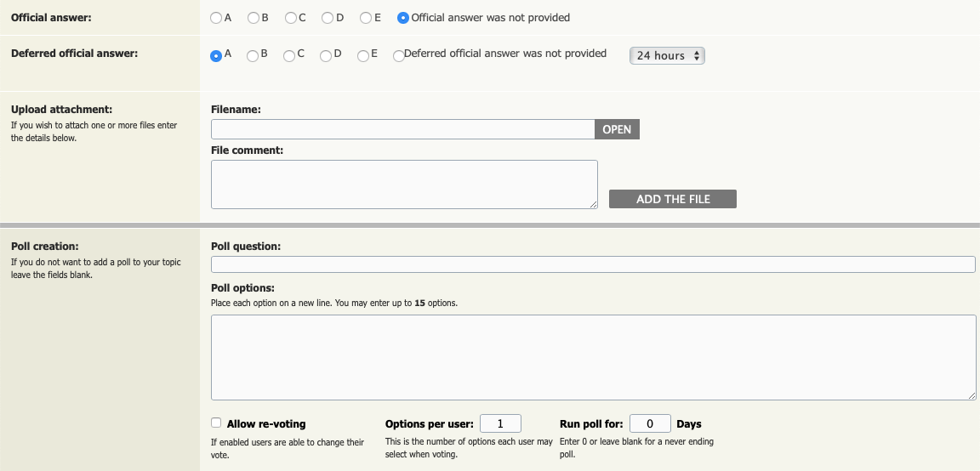Click the Options per user field
The height and width of the screenshot is (471, 980).
point(500,423)
